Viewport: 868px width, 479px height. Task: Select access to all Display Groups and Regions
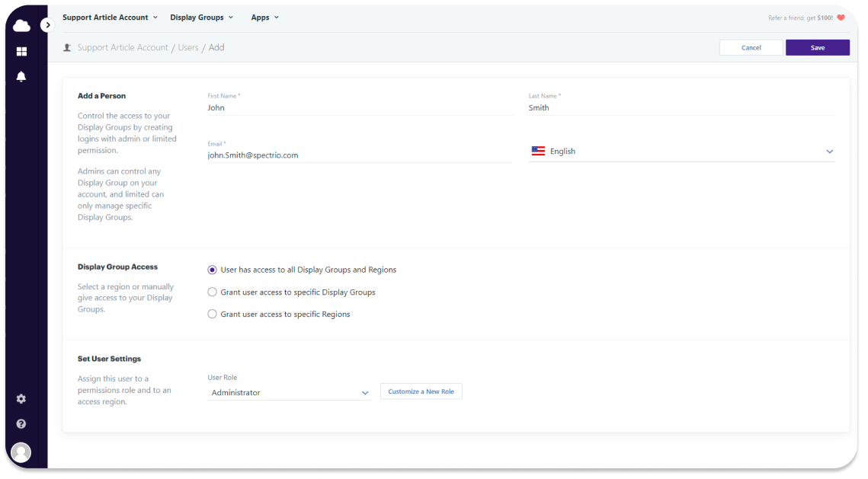tap(212, 270)
